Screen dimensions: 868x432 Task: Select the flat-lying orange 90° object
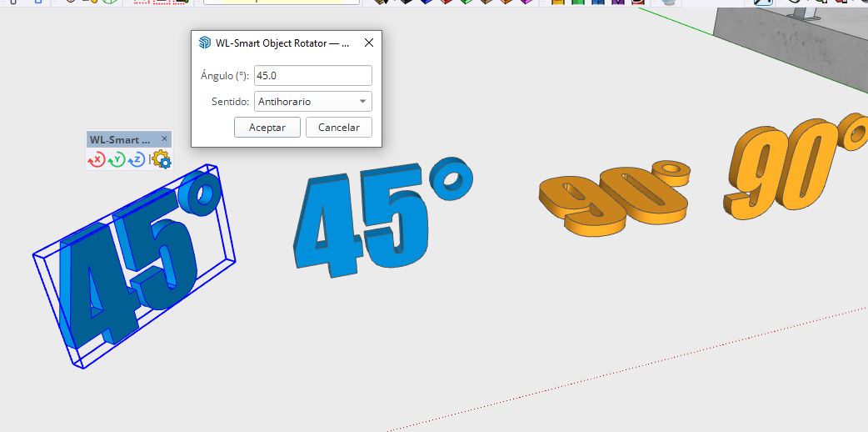coord(615,198)
